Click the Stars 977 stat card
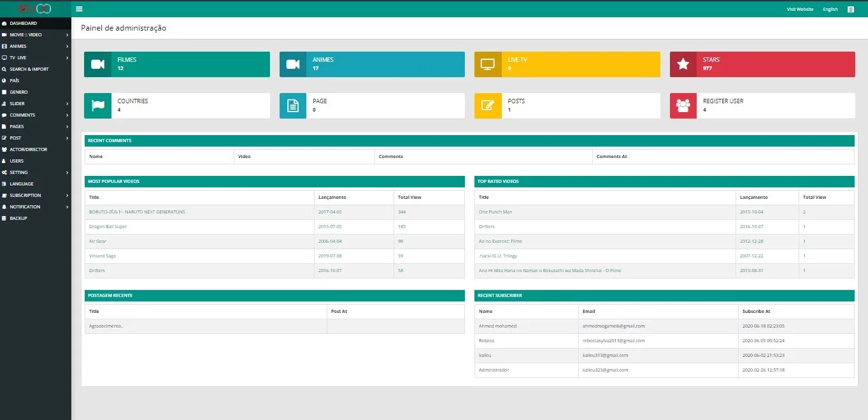 click(762, 64)
